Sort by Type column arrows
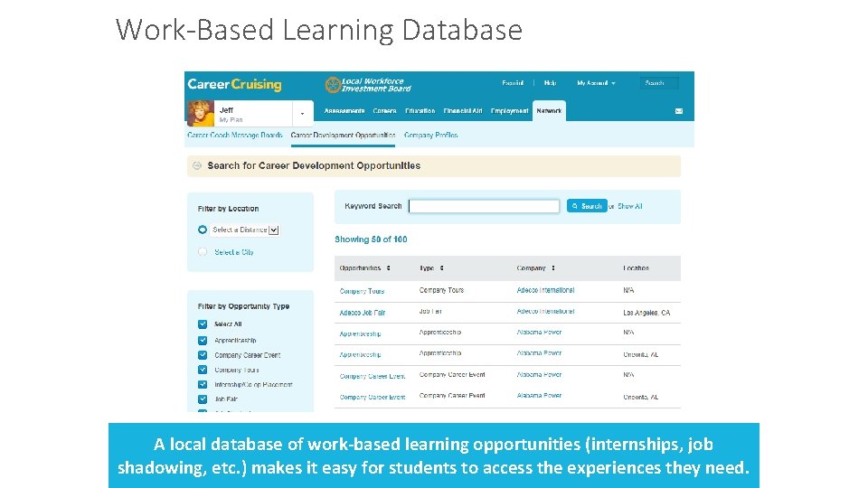Viewport: 868px width, 488px height. click(x=442, y=267)
